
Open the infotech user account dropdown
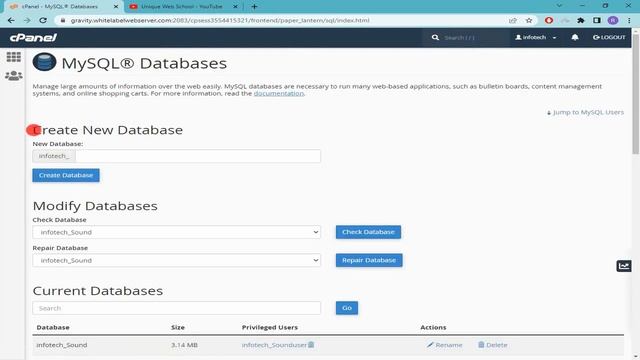(x=536, y=38)
